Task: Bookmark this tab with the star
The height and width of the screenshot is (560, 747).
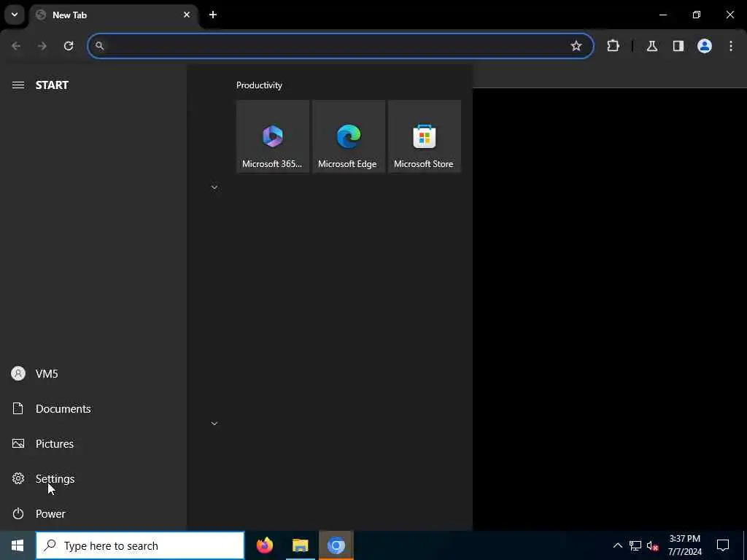Action: tap(576, 46)
